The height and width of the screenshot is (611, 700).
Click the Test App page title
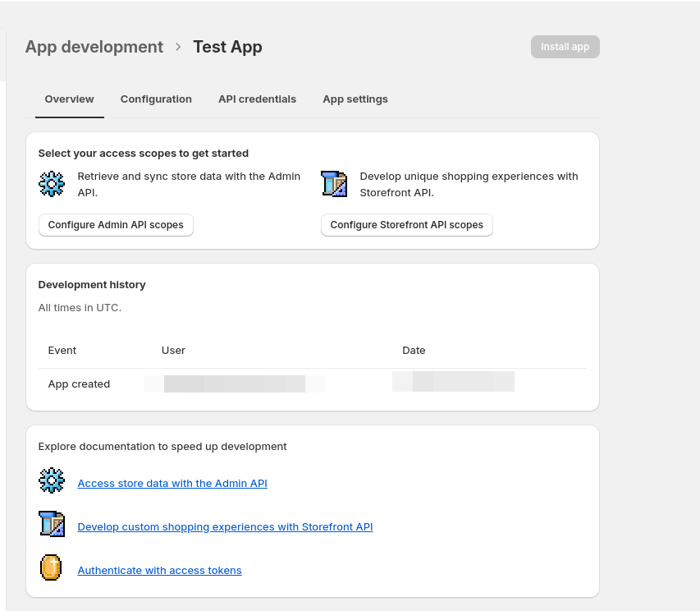click(227, 47)
